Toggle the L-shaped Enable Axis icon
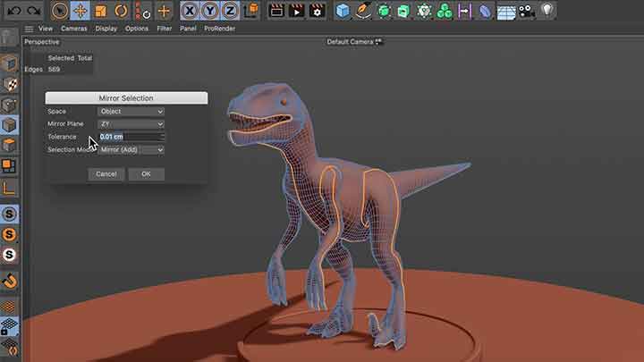Viewport: 644px width, 362px height. [x=9, y=189]
